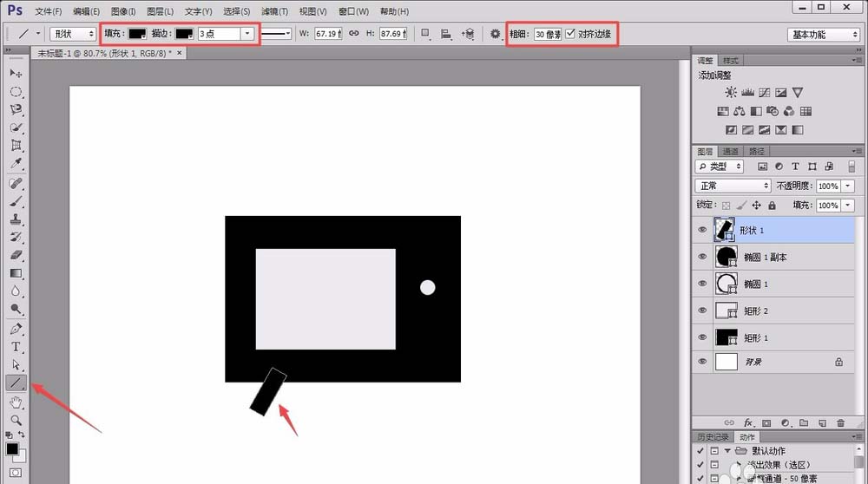Delete layer using trash icon
This screenshot has height=484, width=868.
840,422
